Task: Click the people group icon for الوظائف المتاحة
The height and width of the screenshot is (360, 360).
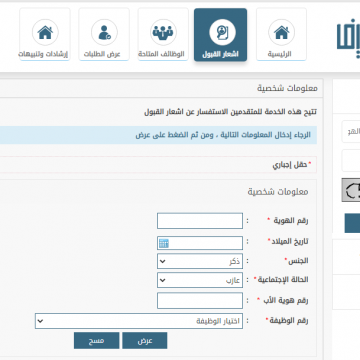Action: (163, 32)
